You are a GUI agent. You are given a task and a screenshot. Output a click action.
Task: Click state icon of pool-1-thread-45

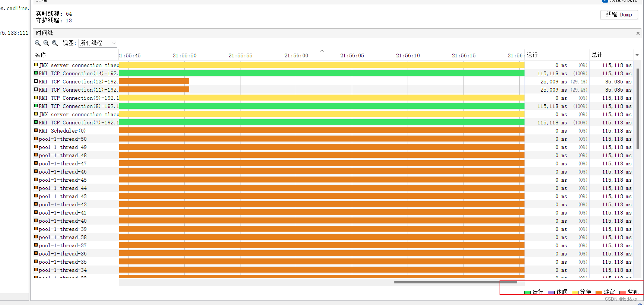tap(36, 179)
